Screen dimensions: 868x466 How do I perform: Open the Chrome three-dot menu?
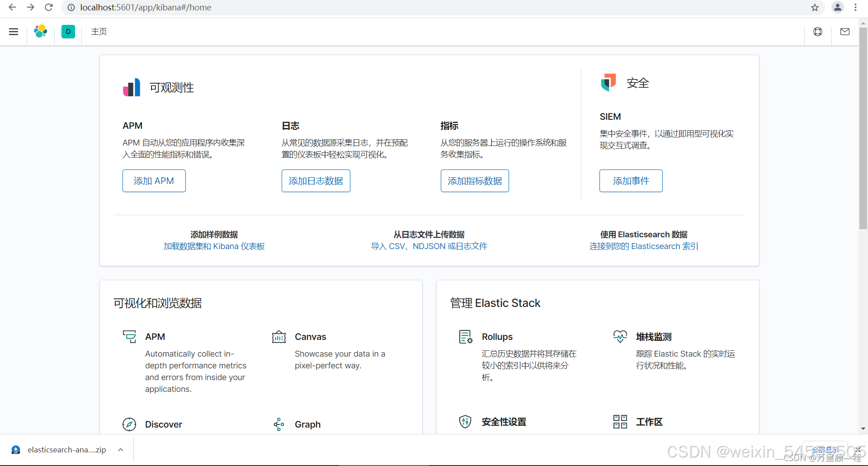point(855,7)
